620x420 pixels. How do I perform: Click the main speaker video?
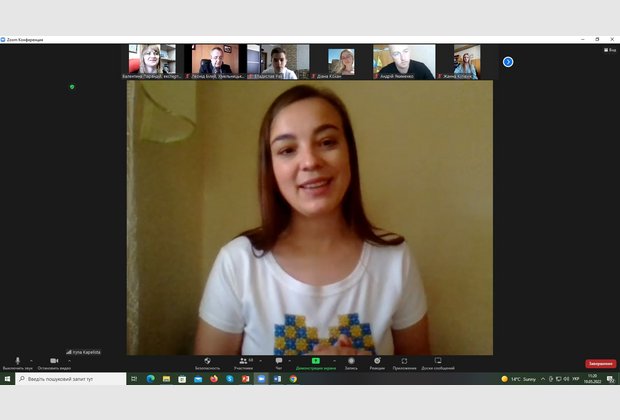tap(310, 218)
